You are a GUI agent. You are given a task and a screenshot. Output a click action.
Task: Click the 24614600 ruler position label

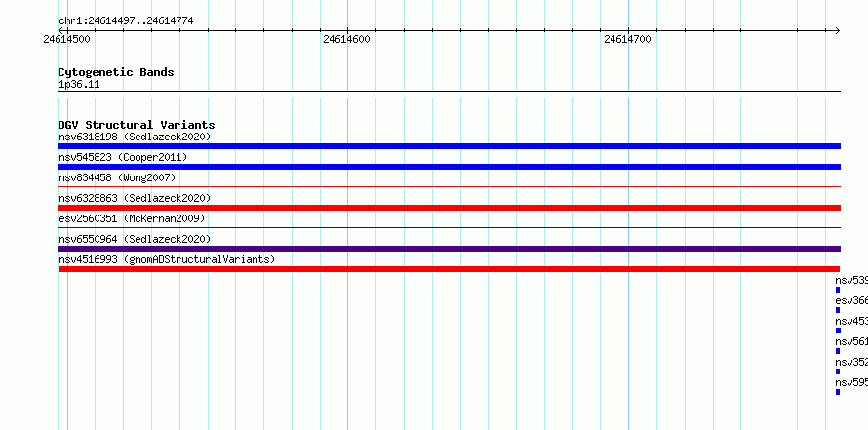(346, 40)
